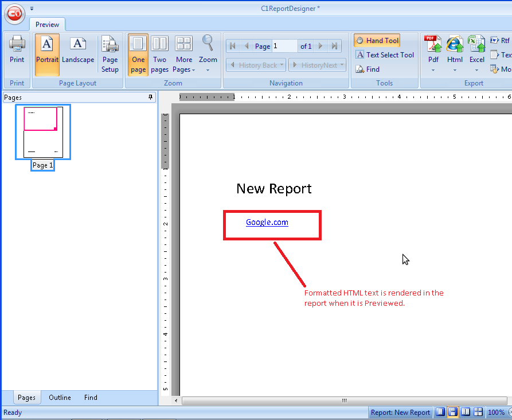Switch to single page view in status bar

click(x=440, y=412)
